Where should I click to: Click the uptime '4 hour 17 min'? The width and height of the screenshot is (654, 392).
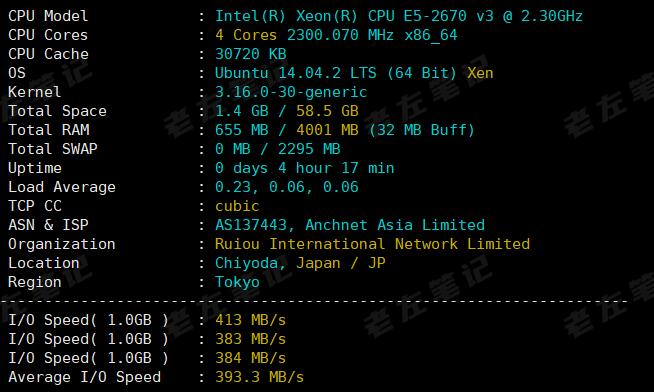336,168
